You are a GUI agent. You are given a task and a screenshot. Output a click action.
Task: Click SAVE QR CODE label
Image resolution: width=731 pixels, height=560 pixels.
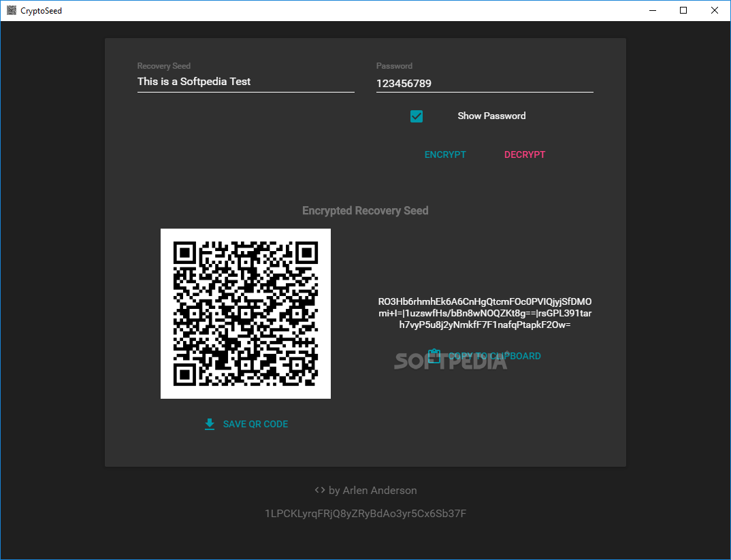click(255, 424)
